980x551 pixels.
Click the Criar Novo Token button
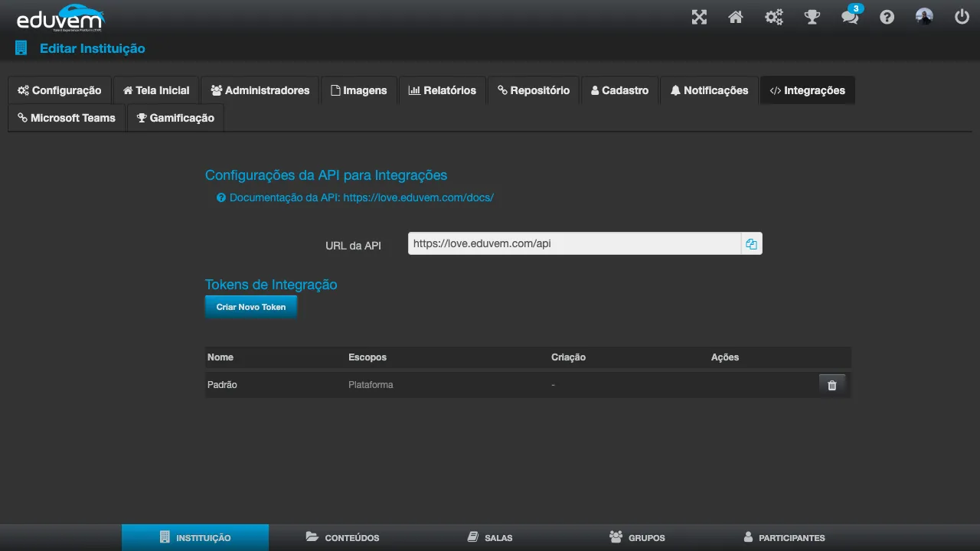pyautogui.click(x=251, y=307)
